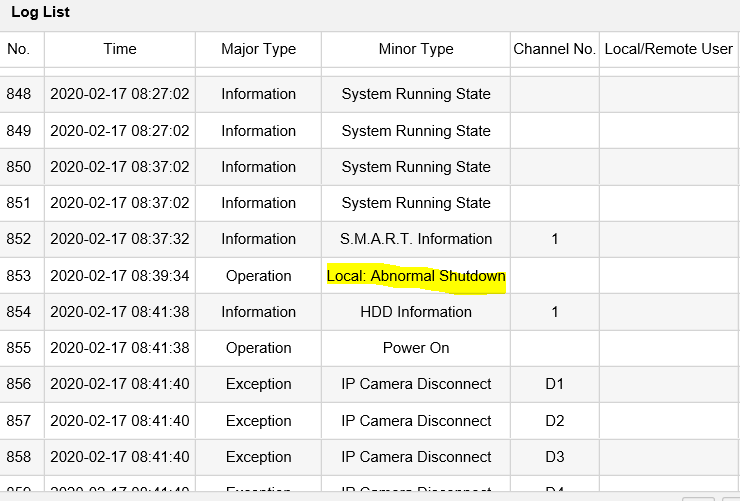Click the No. column header
This screenshot has width=740, height=501.
[19, 49]
